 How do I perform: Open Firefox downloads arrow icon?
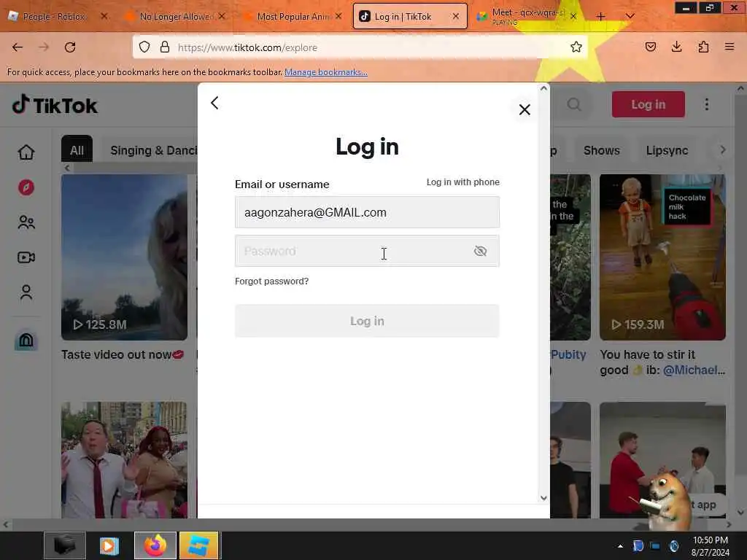point(676,47)
